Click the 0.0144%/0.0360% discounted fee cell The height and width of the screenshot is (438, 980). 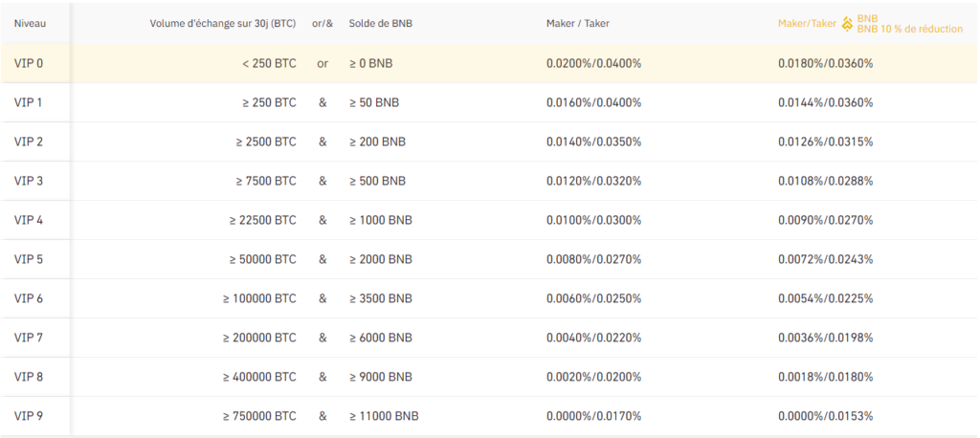click(826, 102)
